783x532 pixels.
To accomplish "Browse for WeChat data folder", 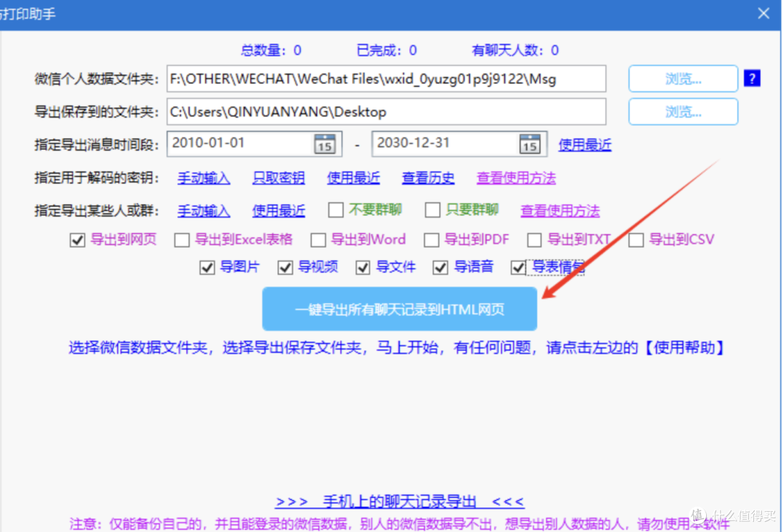I will tap(683, 78).
